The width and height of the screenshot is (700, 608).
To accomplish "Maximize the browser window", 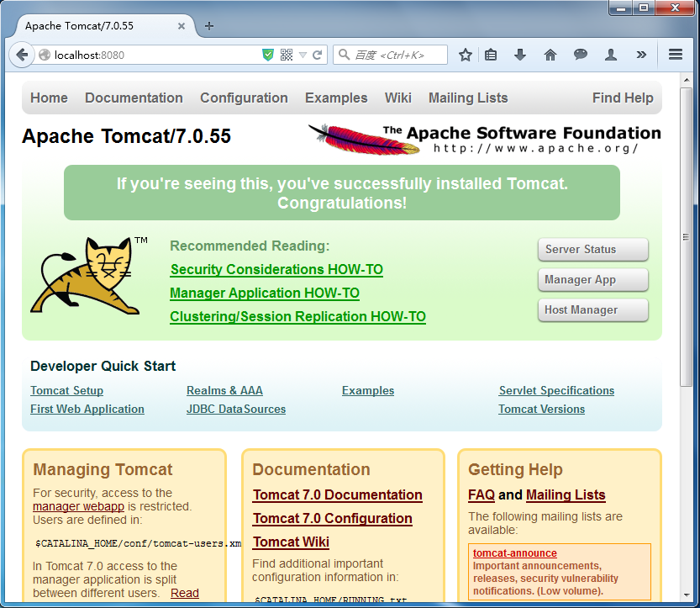I will coord(644,8).
